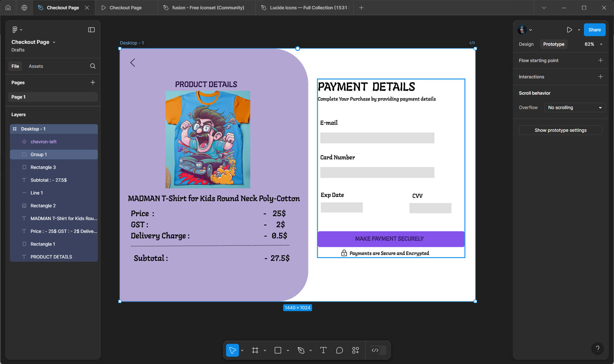Open the Actions panel from the toolbar
The image size is (614, 364).
point(355,350)
